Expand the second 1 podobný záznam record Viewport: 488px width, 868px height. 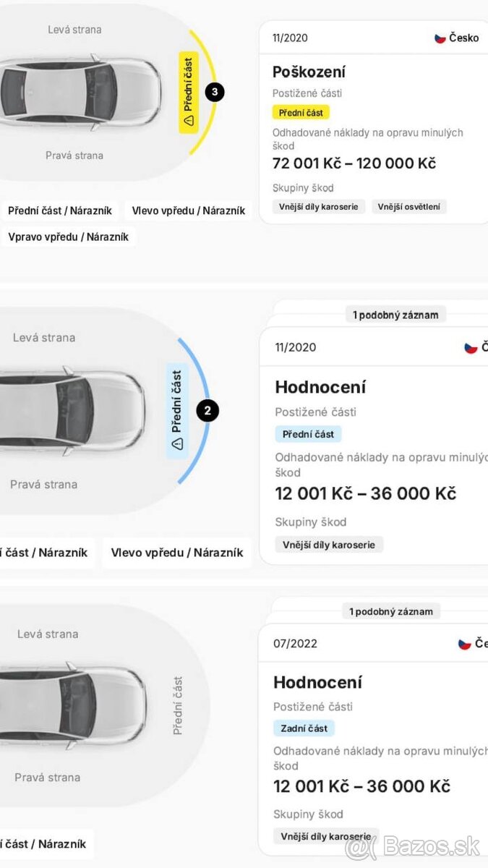390,610
